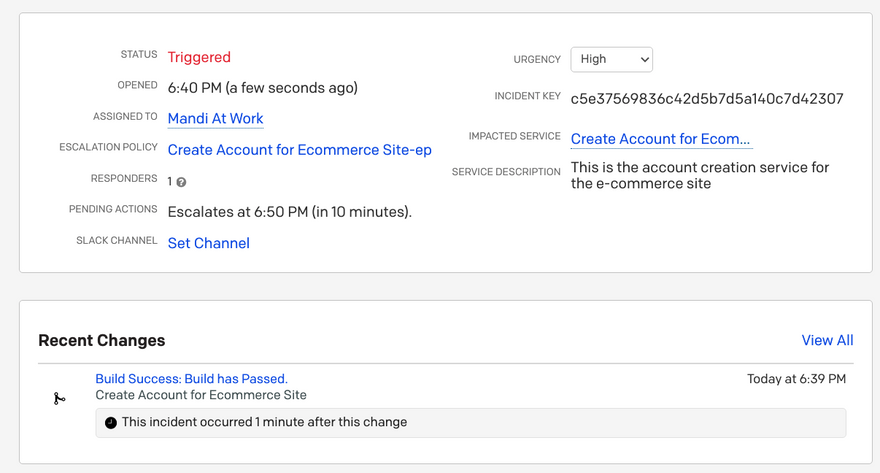Click the Set Channel link for Slack
Screen dimensions: 880x473
[208, 243]
